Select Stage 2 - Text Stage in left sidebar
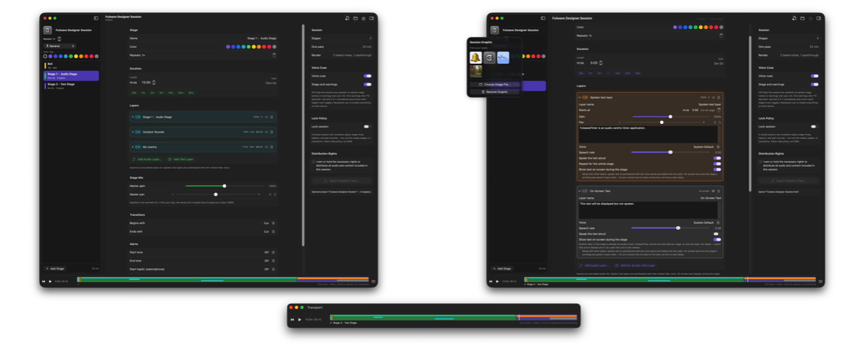Screen dimensions: 868x345 pos(72,86)
